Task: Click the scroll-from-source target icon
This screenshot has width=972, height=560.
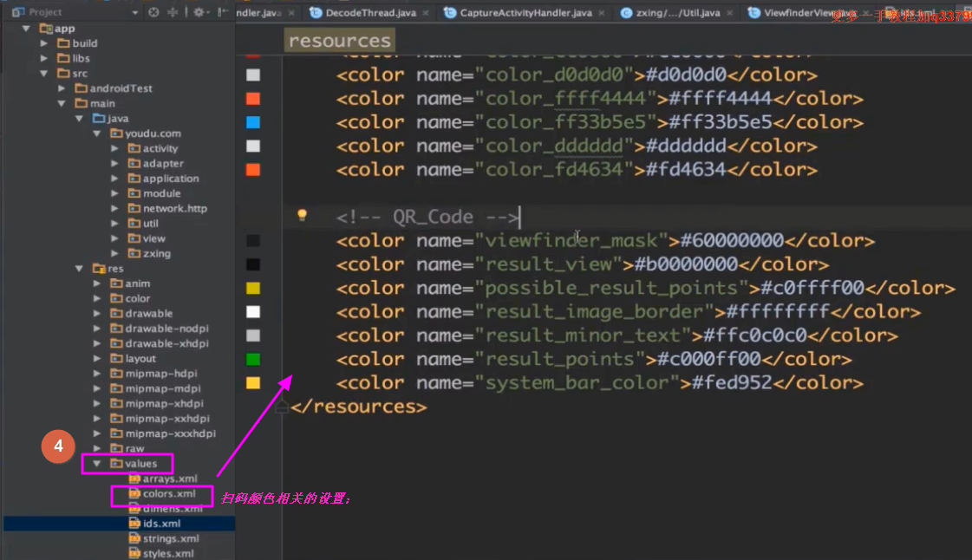Action: [x=154, y=12]
